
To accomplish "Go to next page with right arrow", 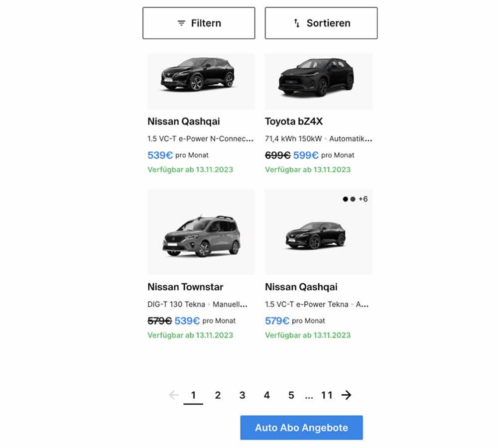I will (x=346, y=395).
